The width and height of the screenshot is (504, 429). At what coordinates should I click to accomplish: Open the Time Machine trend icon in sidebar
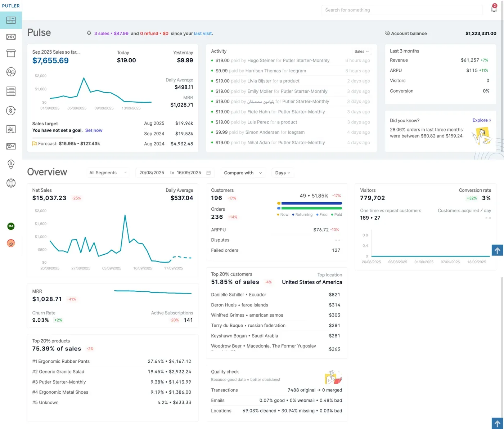point(11,146)
